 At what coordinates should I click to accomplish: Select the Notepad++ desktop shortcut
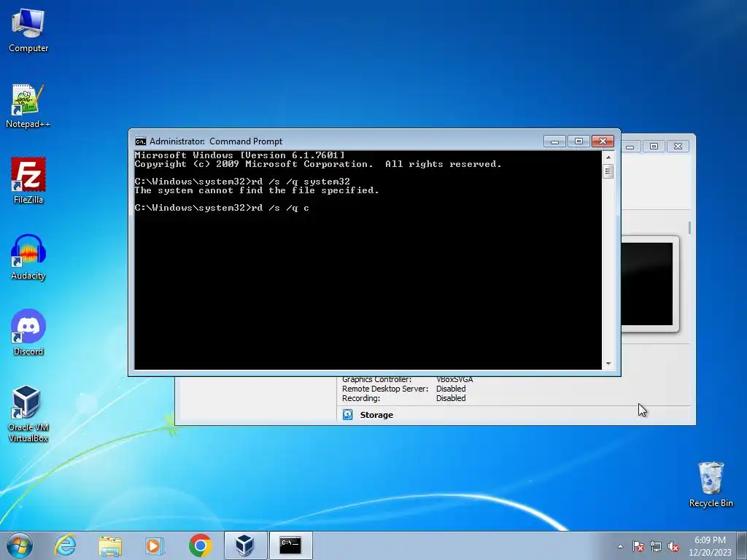[x=28, y=106]
